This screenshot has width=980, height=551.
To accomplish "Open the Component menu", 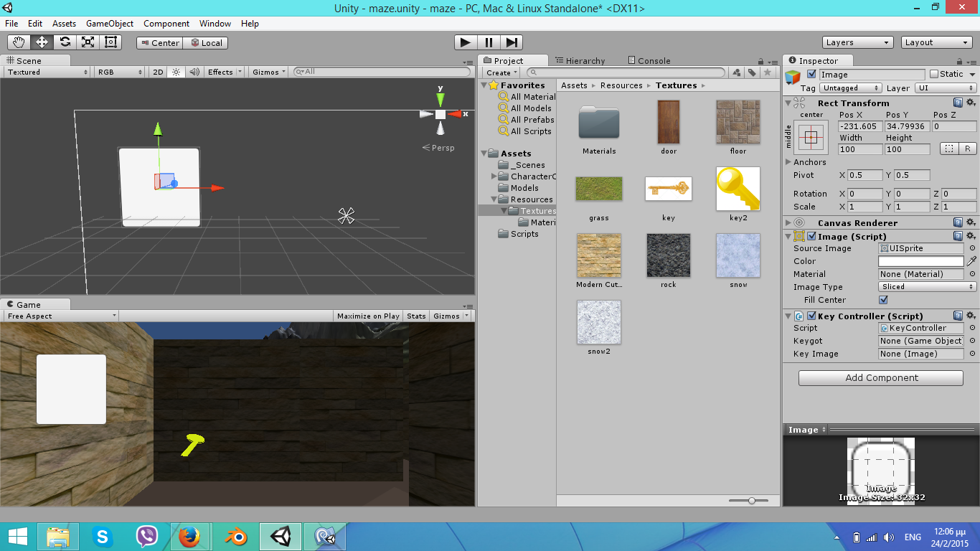I will pos(166,24).
